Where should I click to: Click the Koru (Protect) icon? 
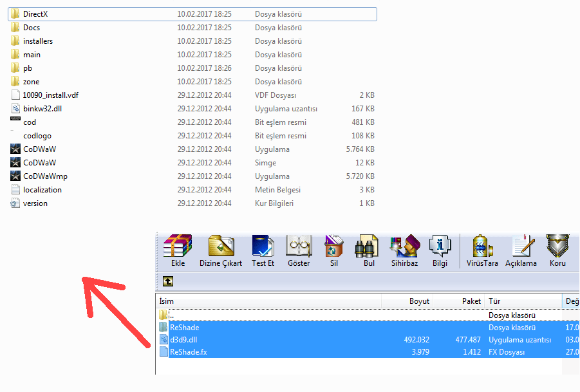point(557,250)
